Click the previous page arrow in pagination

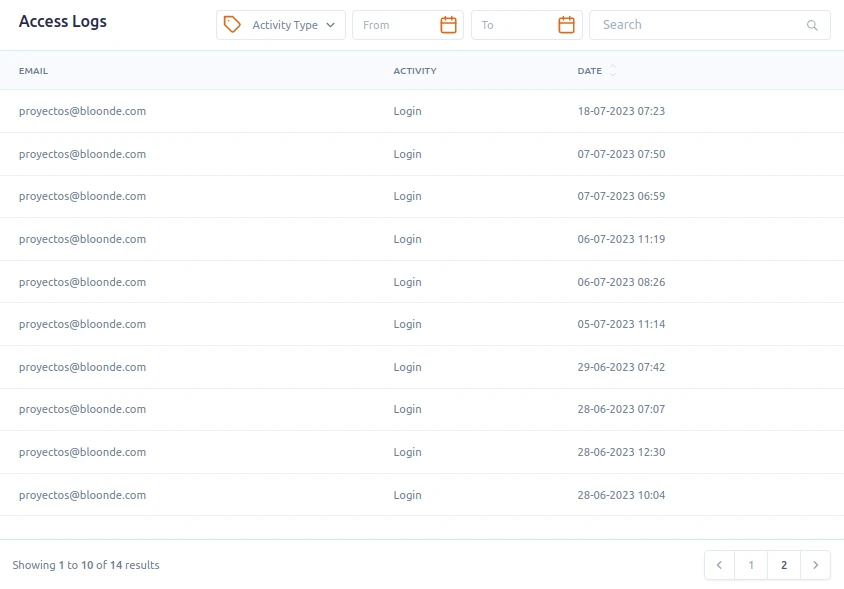719,565
